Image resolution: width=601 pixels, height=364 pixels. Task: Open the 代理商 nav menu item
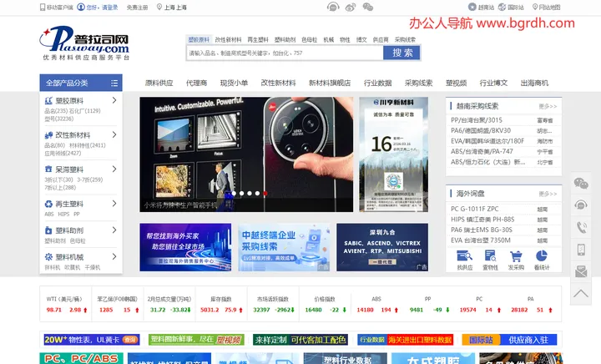[197, 83]
